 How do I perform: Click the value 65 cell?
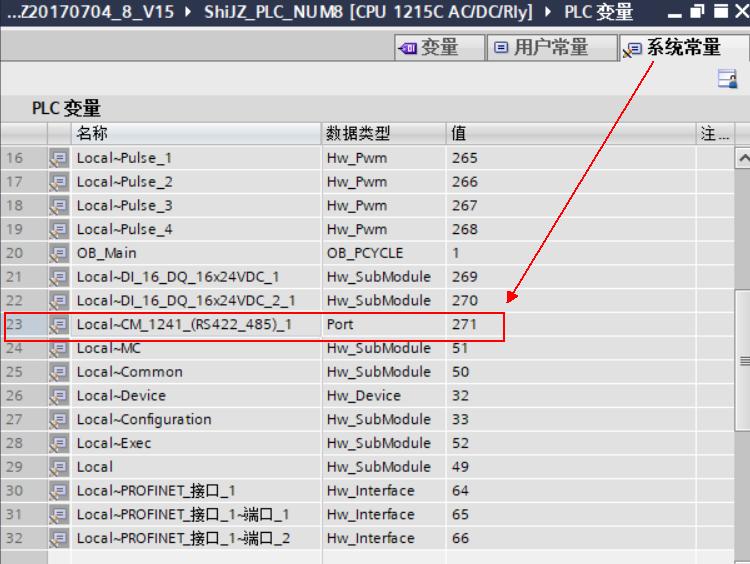(571, 514)
